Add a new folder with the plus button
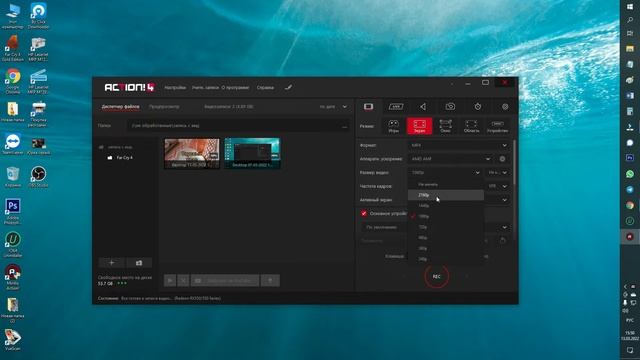This screenshot has height=360, width=640. [111, 263]
